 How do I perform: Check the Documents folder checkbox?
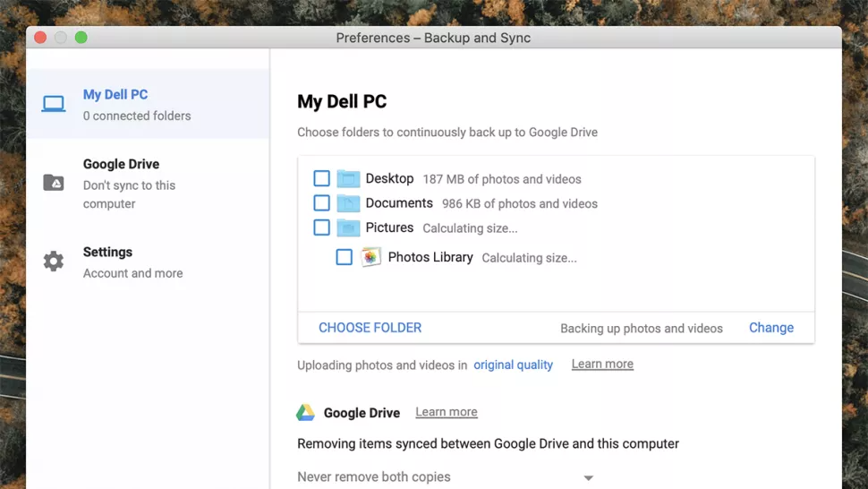(x=322, y=203)
